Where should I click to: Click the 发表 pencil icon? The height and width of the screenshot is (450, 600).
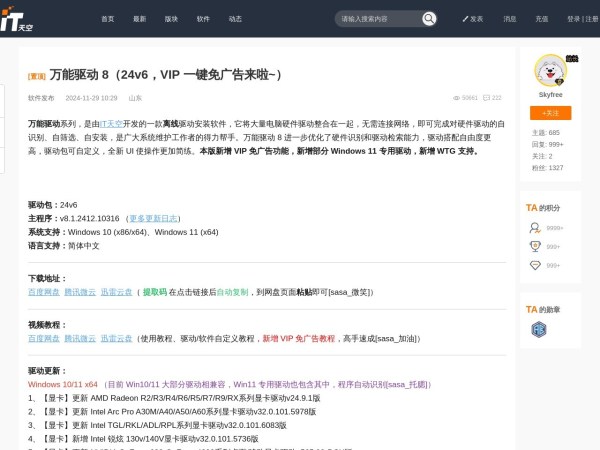click(x=465, y=19)
